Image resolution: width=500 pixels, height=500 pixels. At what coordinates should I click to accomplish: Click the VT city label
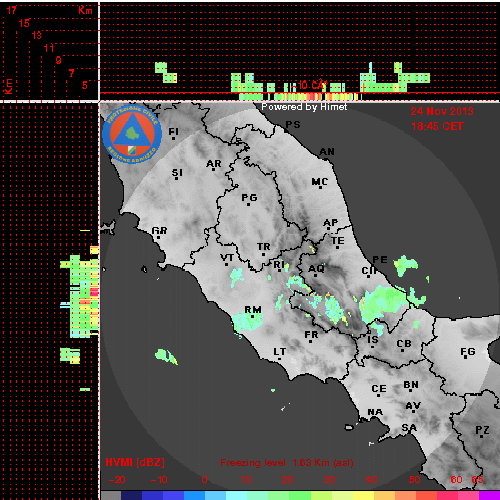(x=227, y=258)
